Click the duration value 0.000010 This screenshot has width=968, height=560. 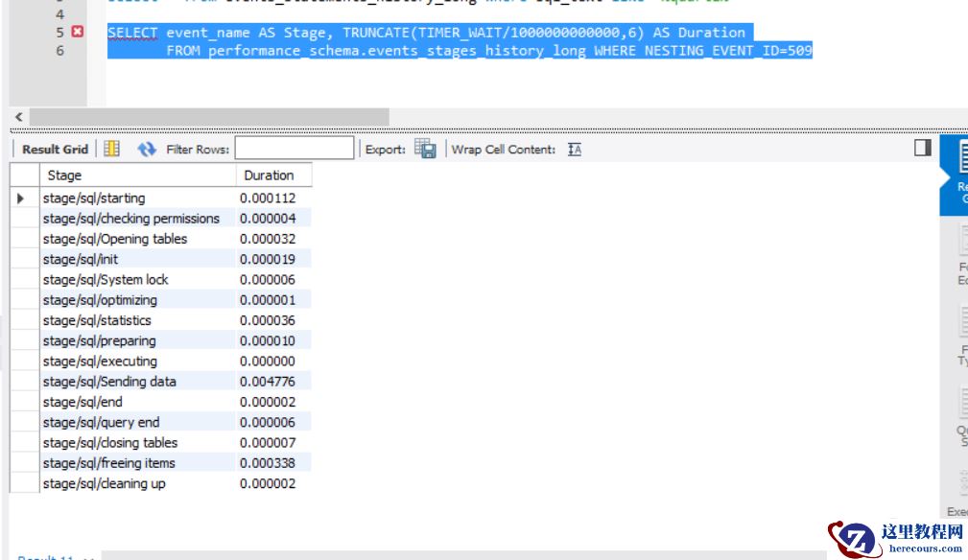(x=268, y=340)
